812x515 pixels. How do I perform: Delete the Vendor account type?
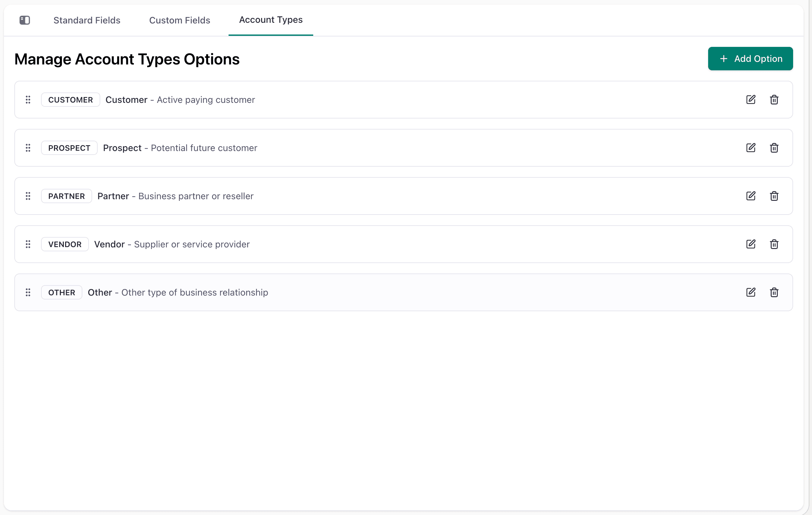774,244
